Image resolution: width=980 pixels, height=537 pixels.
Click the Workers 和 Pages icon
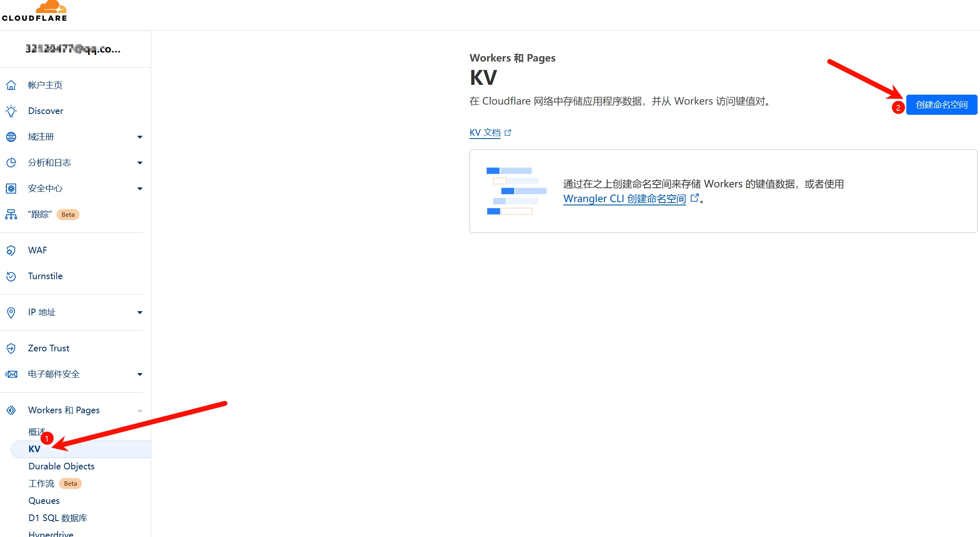click(11, 410)
